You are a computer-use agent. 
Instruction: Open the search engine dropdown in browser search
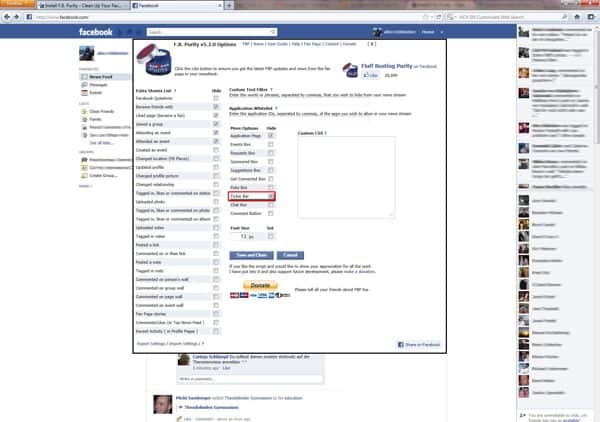452,17
